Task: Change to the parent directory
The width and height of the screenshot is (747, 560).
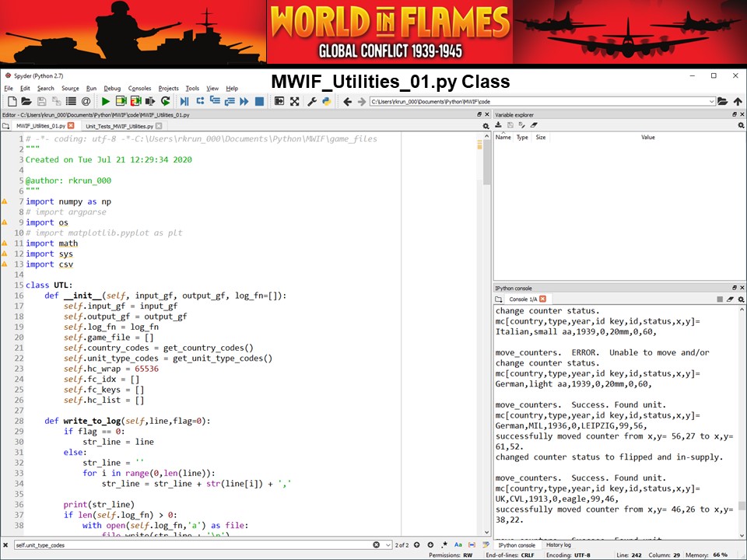Action: [x=738, y=101]
